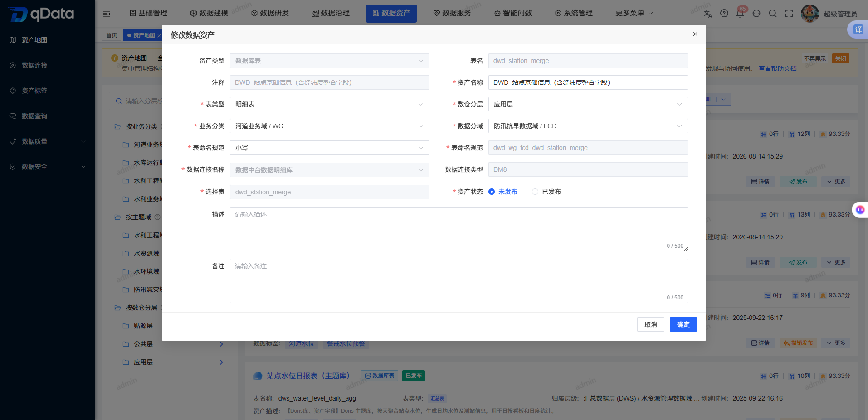Screen dimensions: 868x420
Task: Click the floating translate widget icon
Action: coord(858,29)
